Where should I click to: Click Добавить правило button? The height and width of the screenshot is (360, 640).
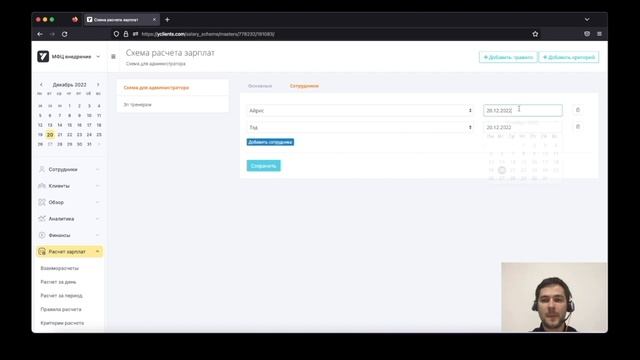[x=508, y=57]
